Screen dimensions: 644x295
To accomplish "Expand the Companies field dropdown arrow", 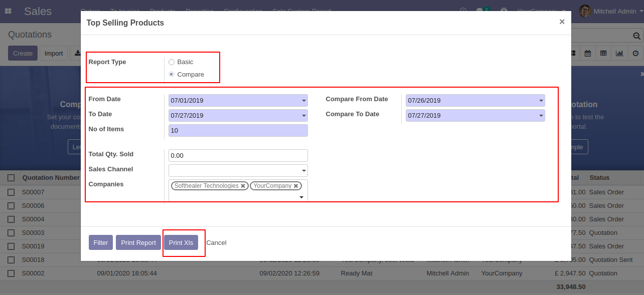I will click(301, 197).
